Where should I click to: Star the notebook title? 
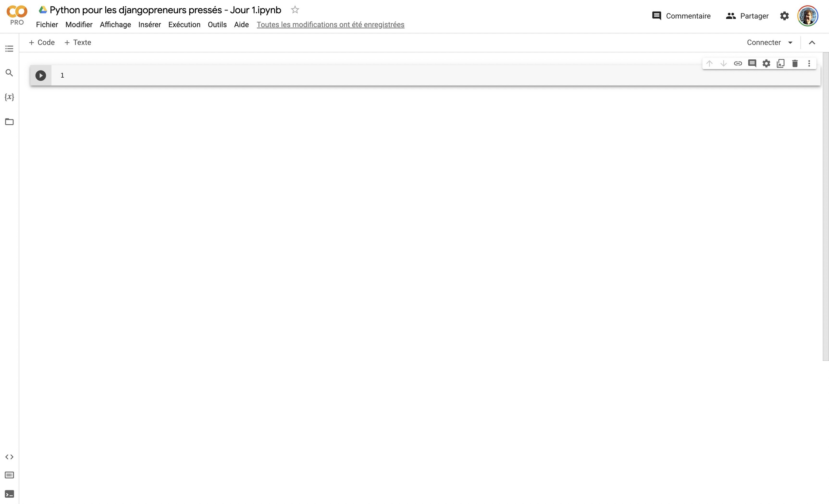pos(295,10)
